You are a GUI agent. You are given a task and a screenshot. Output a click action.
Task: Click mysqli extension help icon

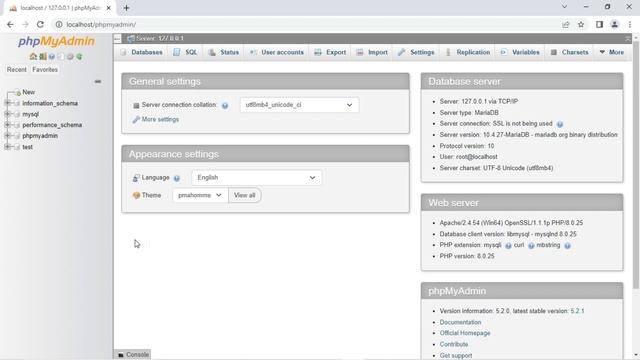508,246
